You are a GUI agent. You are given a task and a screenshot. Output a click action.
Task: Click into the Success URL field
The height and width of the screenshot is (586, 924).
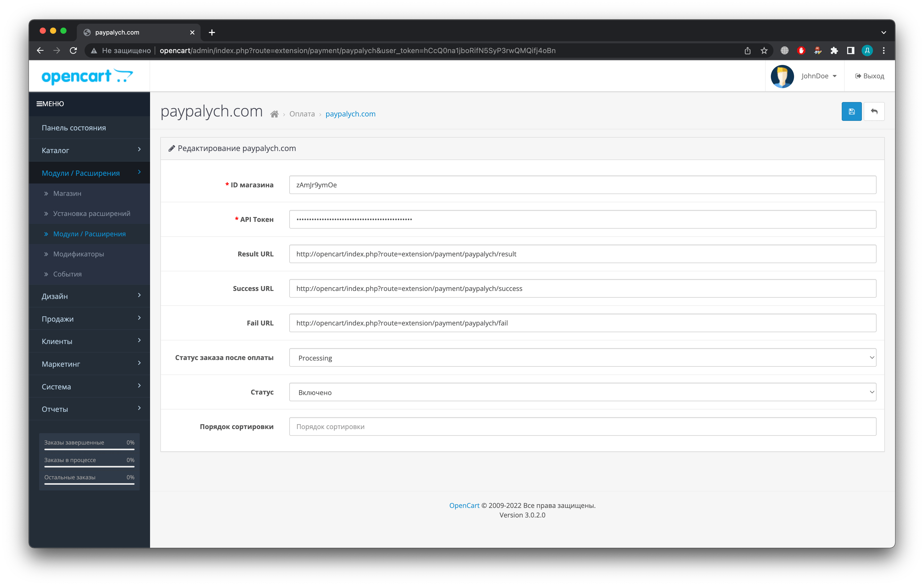point(582,288)
